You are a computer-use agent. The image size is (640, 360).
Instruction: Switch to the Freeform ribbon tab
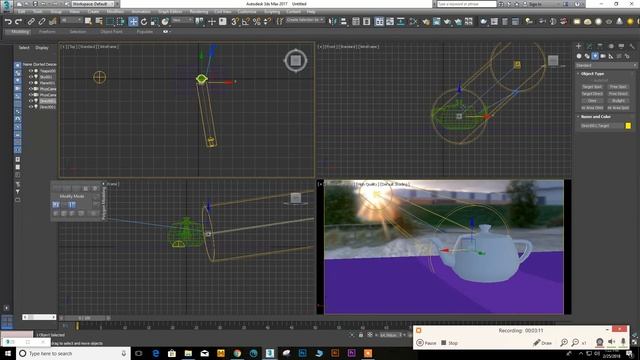tap(47, 32)
